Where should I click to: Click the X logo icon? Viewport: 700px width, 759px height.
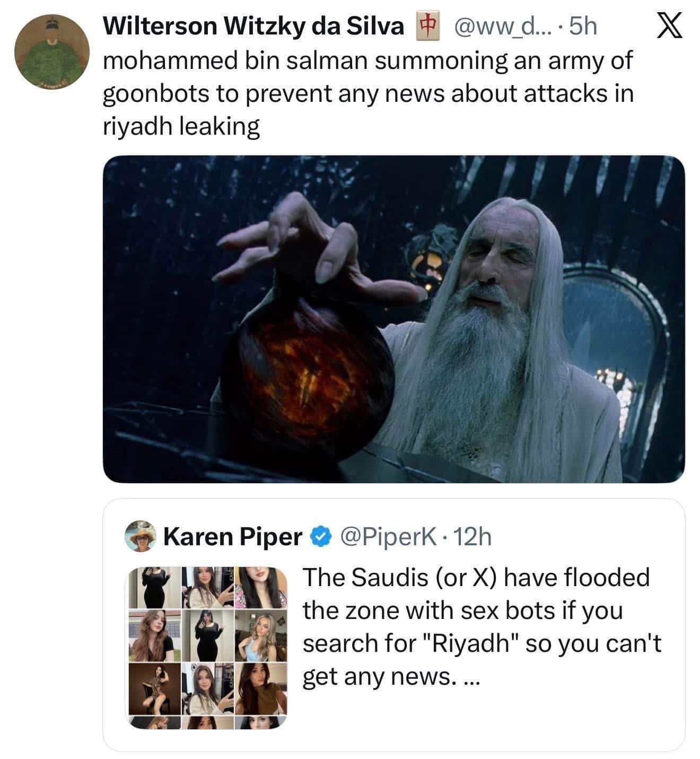pyautogui.click(x=669, y=27)
